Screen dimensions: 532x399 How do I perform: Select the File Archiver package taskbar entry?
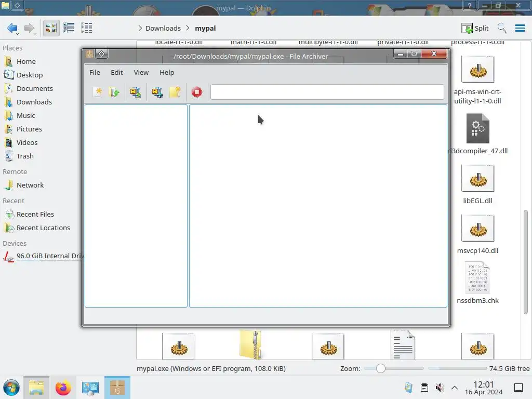click(x=117, y=388)
